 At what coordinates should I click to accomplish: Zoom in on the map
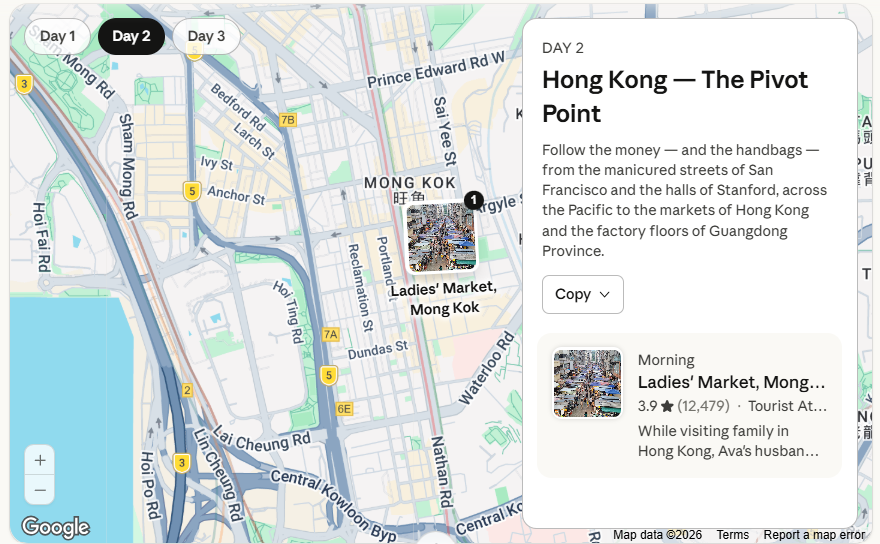40,460
